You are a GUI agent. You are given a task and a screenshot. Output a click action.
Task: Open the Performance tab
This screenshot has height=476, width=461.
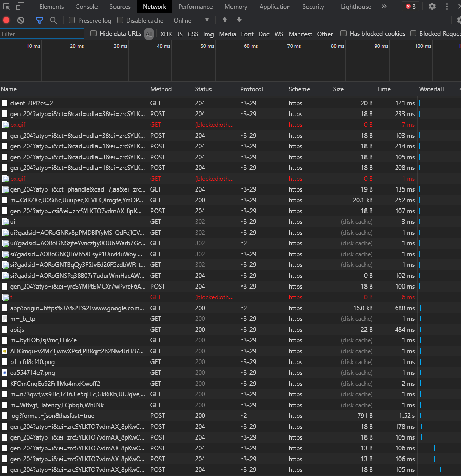coord(196,6)
